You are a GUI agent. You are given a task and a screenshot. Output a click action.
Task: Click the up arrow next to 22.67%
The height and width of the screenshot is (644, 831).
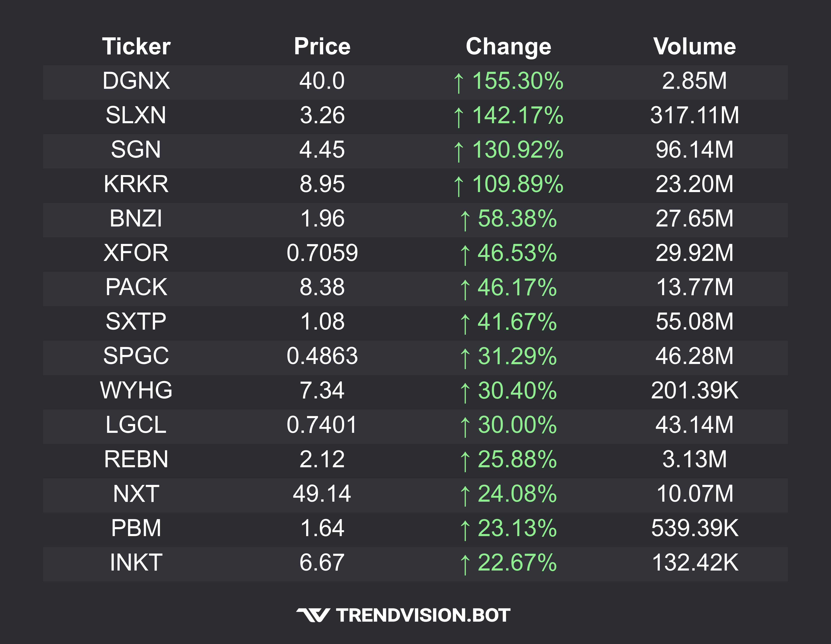465,564
